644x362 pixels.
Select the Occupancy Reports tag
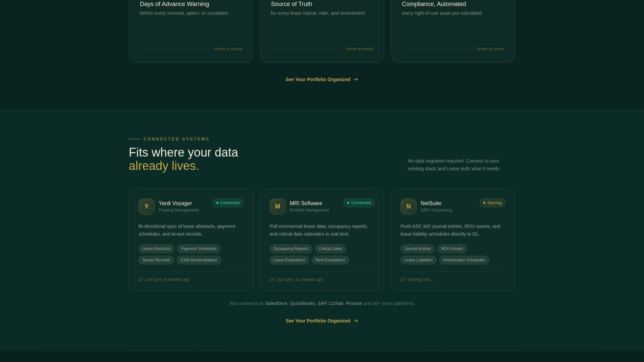(x=291, y=249)
